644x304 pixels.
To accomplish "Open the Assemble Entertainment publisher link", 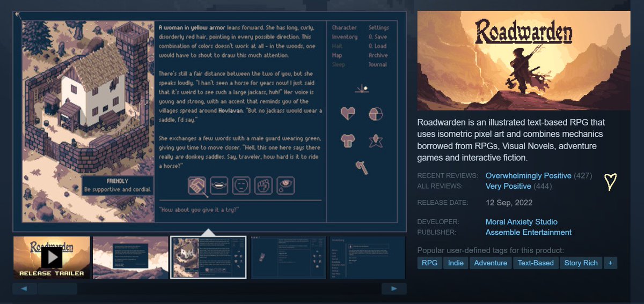I will [529, 232].
